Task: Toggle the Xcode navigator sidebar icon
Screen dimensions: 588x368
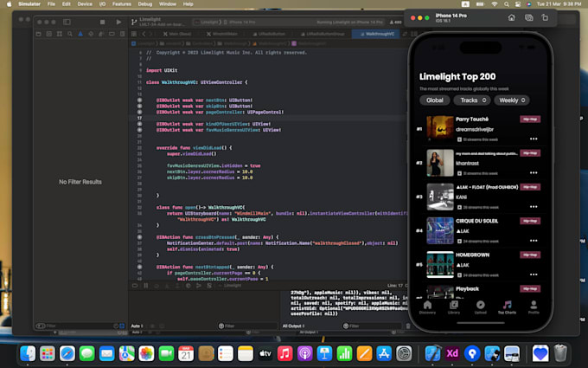Action: pyautogui.click(x=67, y=23)
